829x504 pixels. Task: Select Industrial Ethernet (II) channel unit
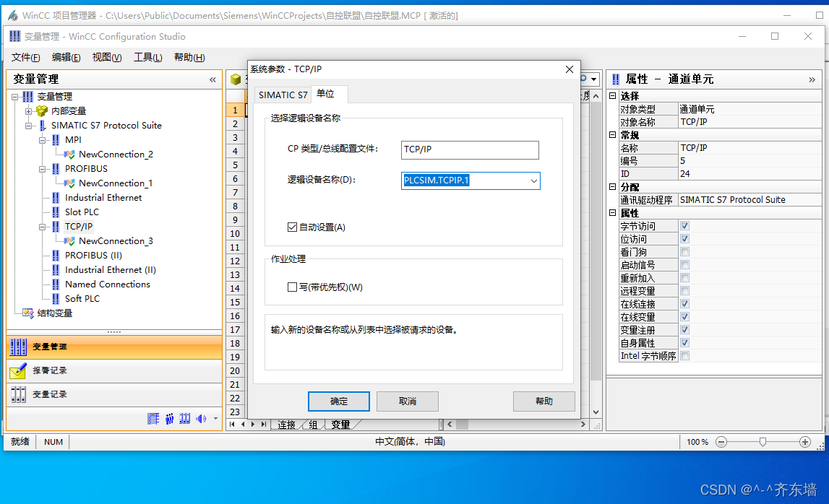tap(111, 269)
